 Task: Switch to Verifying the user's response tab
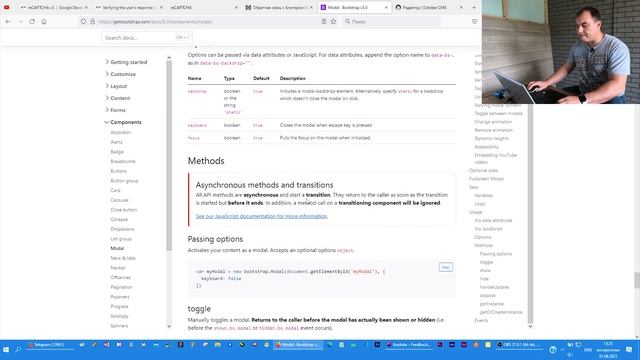[x=129, y=7]
